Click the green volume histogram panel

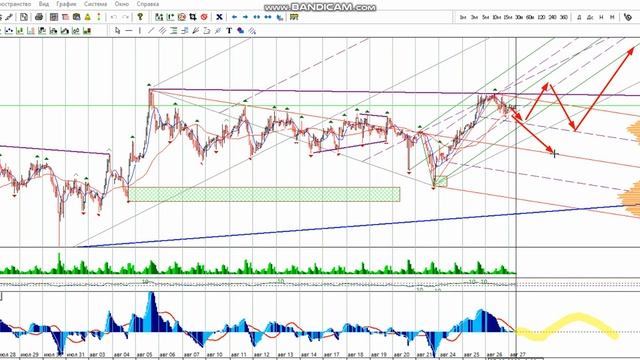258,263
